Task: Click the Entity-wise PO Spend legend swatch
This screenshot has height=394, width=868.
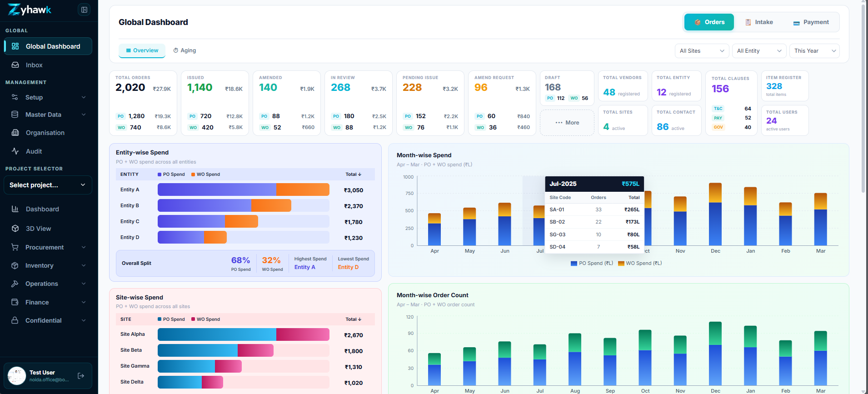Action: 160,175
